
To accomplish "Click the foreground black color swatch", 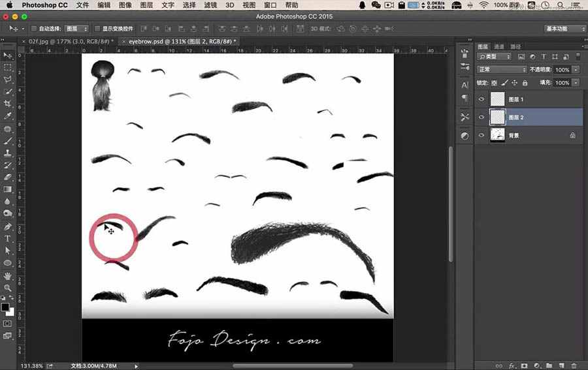I will 5,307.
